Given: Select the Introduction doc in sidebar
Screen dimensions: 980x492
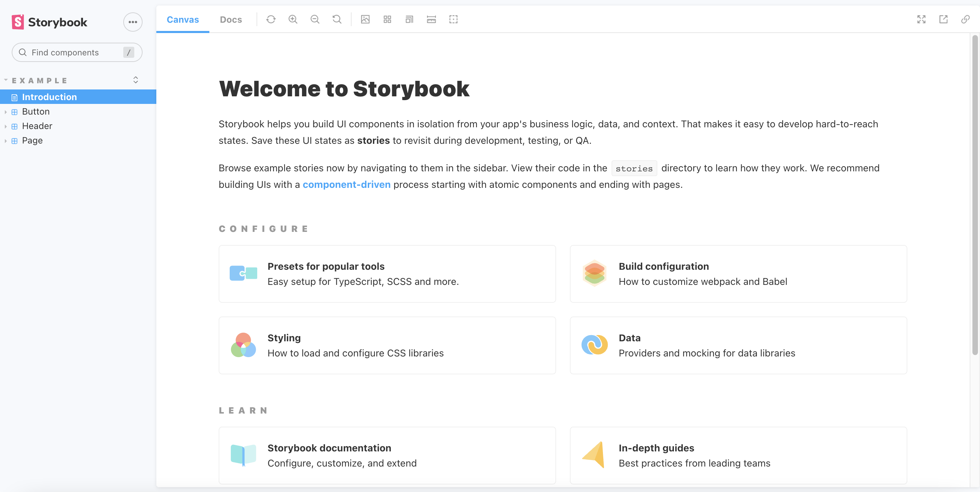Looking at the screenshot, I should 78,97.
